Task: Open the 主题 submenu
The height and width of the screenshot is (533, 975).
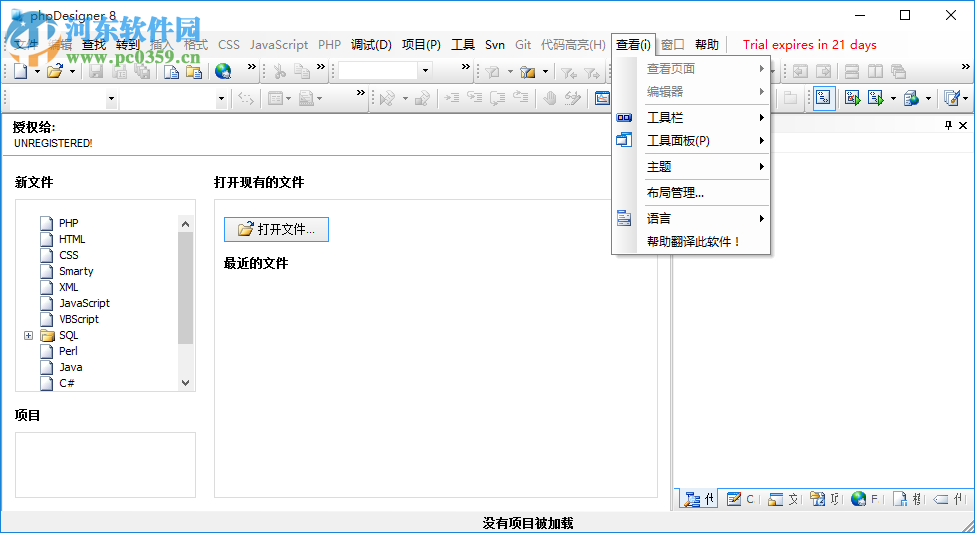Action: pyautogui.click(x=691, y=167)
